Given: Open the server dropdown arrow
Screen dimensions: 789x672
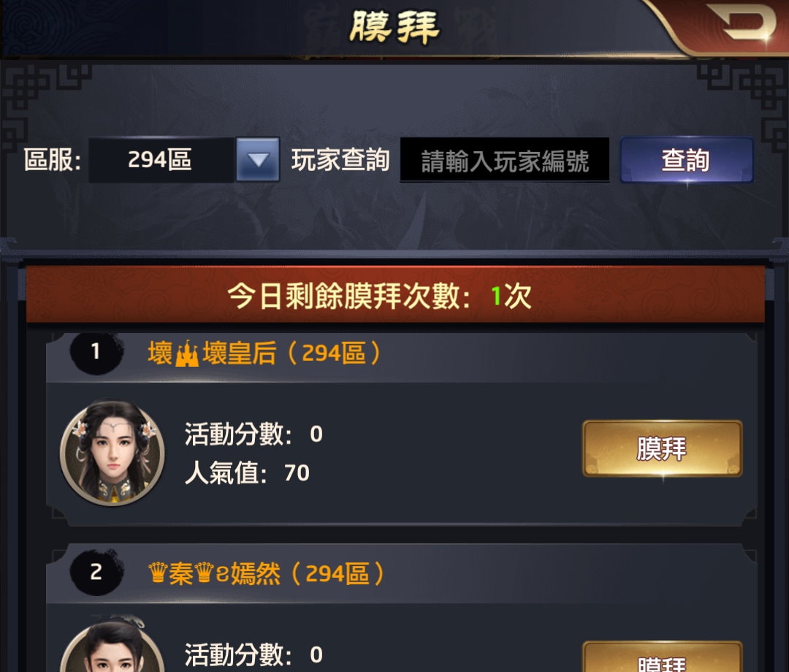Looking at the screenshot, I should [258, 159].
